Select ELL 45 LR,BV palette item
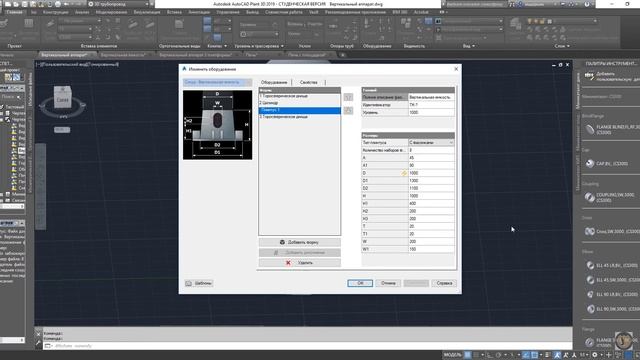Viewport: 640px width, 360px height. coord(611,265)
